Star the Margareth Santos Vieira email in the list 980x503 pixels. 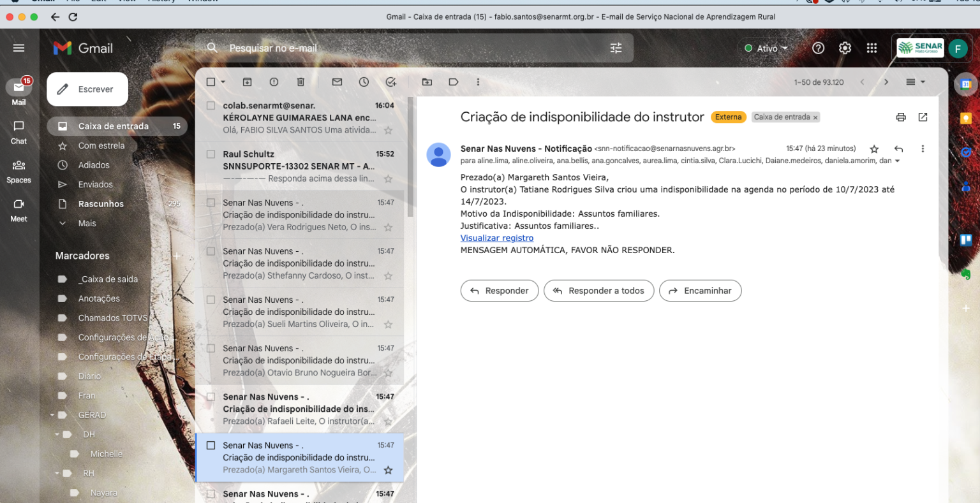coord(388,470)
